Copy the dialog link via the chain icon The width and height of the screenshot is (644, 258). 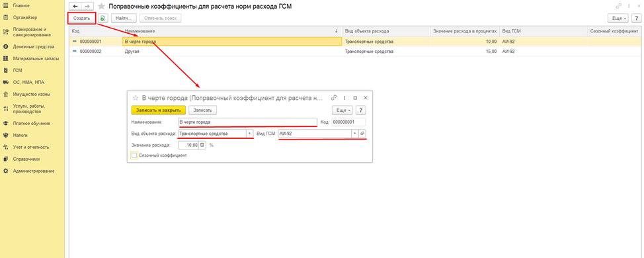click(334, 98)
